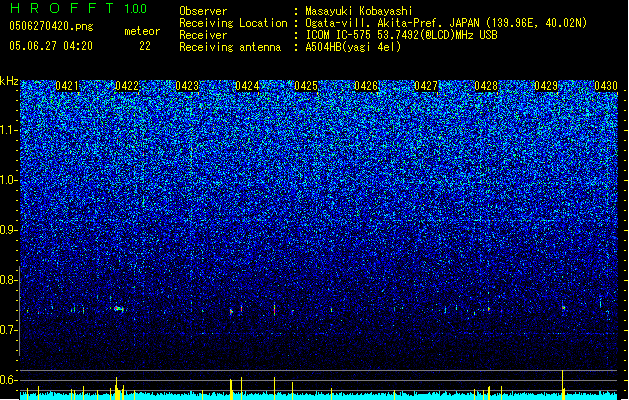Click the Receiving antenna label
Image resolution: width=629 pixels, height=400 pixels.
coord(230,47)
